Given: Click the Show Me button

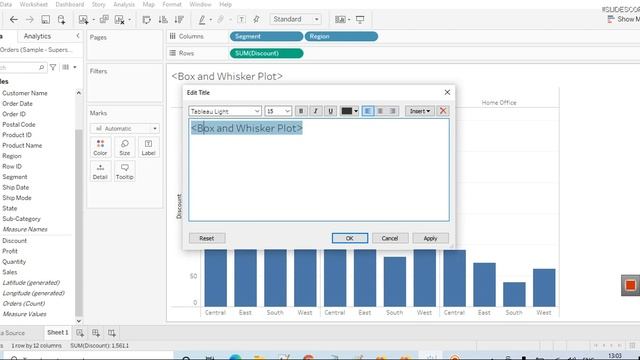Looking at the screenshot, I should coord(623,19).
